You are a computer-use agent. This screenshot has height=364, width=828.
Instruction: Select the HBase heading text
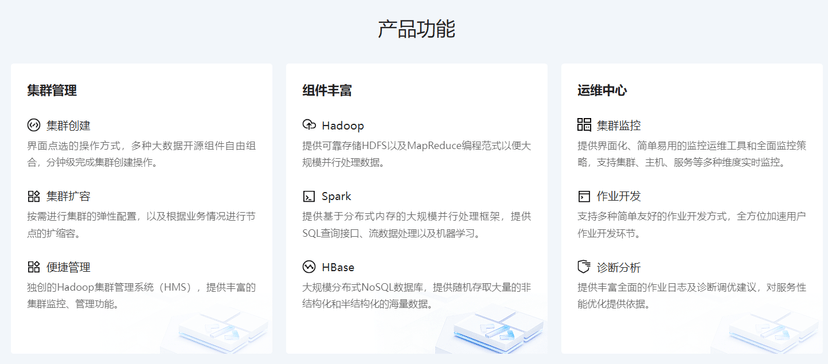tap(338, 267)
